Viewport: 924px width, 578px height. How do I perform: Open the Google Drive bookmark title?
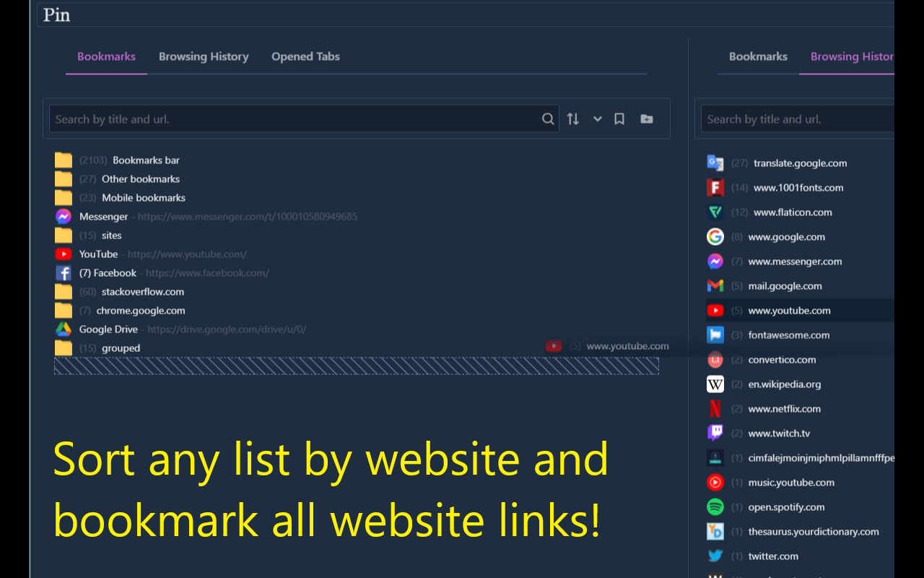click(108, 329)
